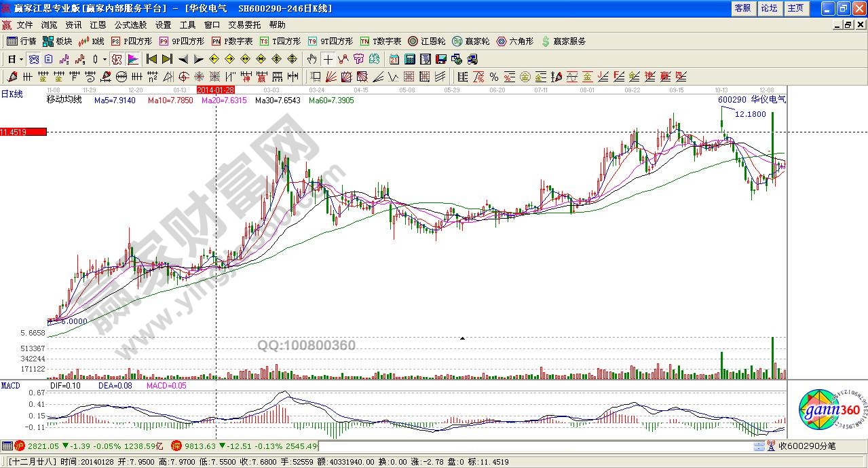Open the 板块 sector view

tap(58, 41)
